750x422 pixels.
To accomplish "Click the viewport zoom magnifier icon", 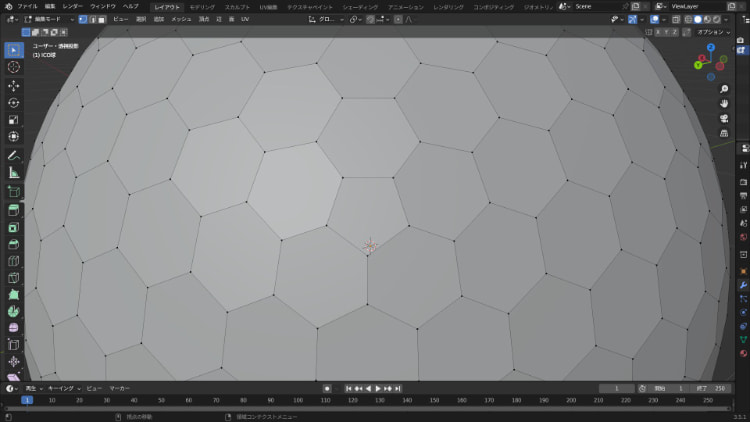I will pyautogui.click(x=724, y=89).
